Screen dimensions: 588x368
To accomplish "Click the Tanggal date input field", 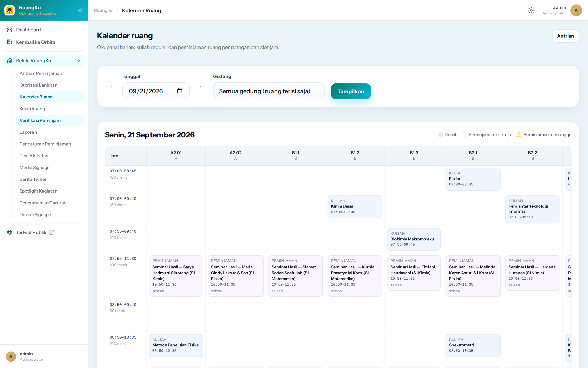I will tap(156, 91).
